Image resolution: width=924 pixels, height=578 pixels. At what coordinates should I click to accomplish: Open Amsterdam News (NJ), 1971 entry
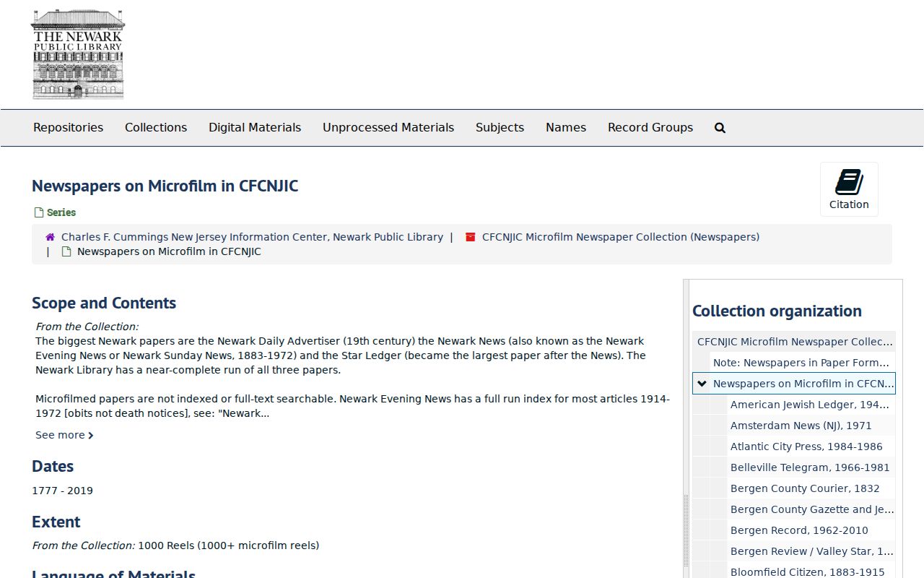point(801,426)
